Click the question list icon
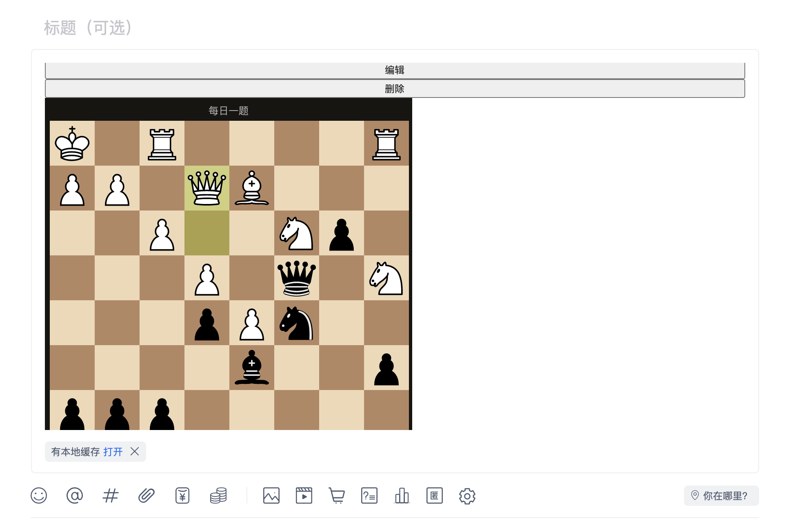The image size is (795, 532). [369, 496]
